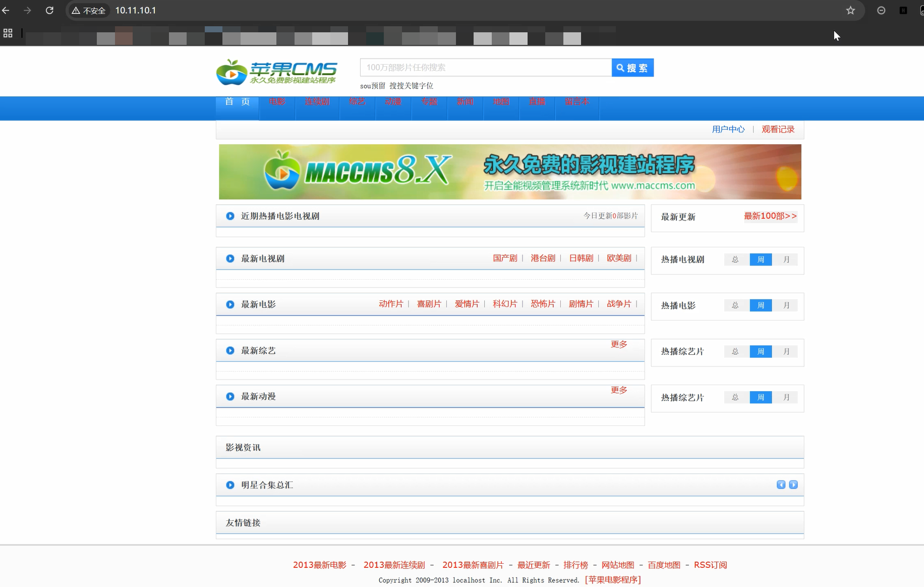Open the 港台剧 category link
Image resolution: width=924 pixels, height=587 pixels.
543,258
